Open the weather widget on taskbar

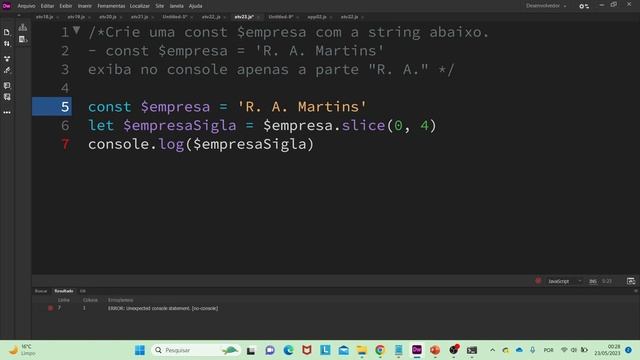[23, 350]
